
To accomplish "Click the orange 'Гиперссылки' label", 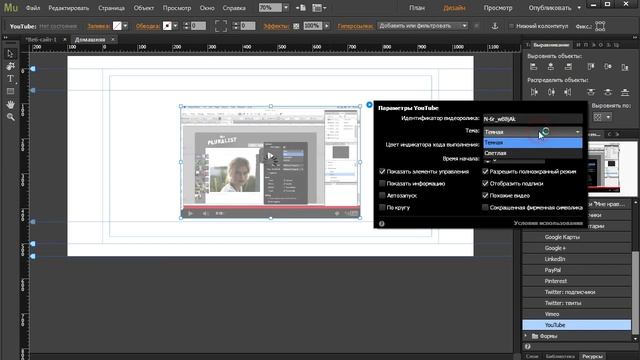I will pyautogui.click(x=355, y=26).
